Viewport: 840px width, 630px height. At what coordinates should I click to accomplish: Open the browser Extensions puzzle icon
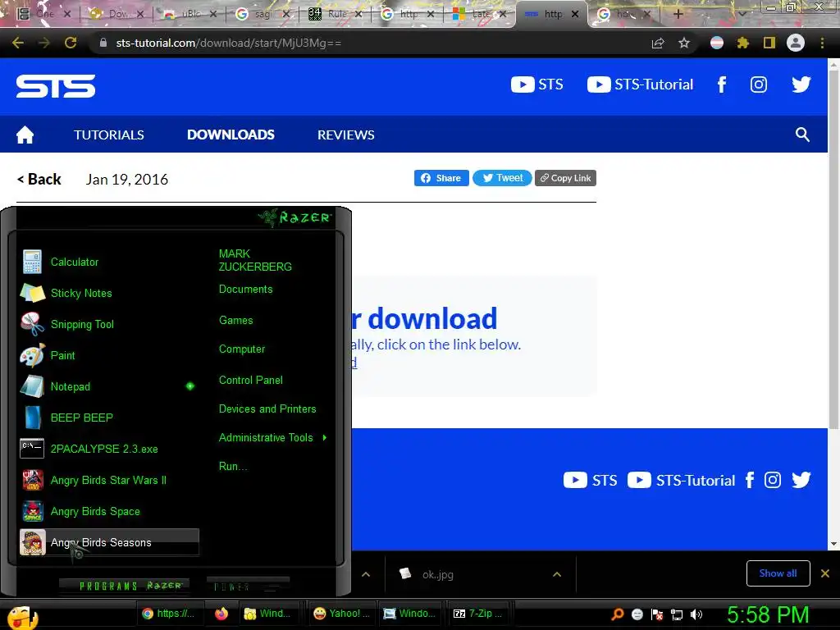tap(742, 43)
